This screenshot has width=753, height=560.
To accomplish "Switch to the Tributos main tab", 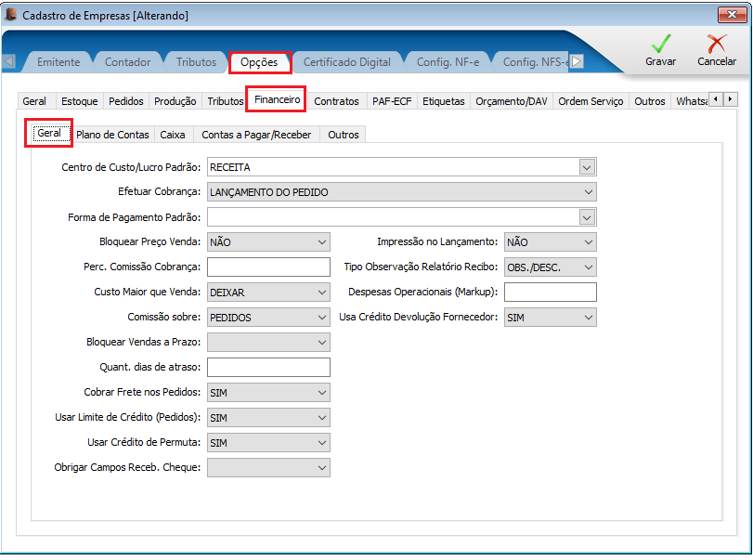I will (196, 62).
